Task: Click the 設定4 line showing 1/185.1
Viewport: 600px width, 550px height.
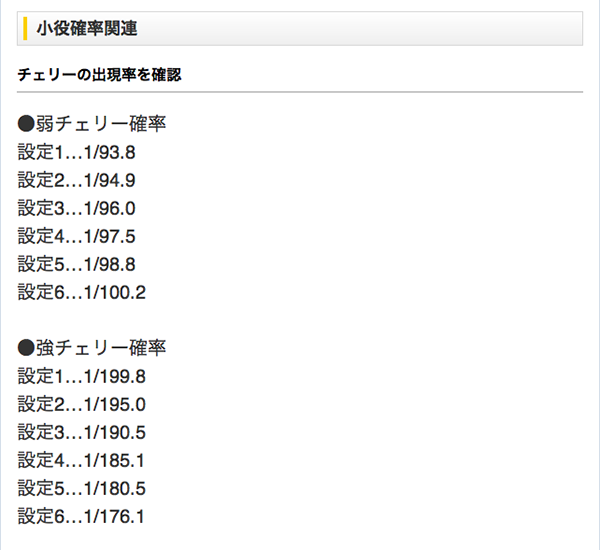Action: click(82, 461)
